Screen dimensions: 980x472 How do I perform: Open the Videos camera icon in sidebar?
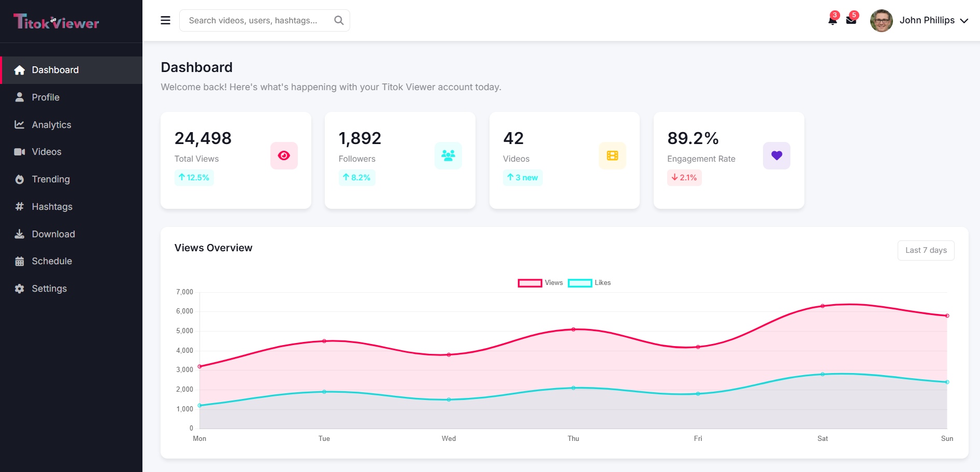tap(19, 151)
